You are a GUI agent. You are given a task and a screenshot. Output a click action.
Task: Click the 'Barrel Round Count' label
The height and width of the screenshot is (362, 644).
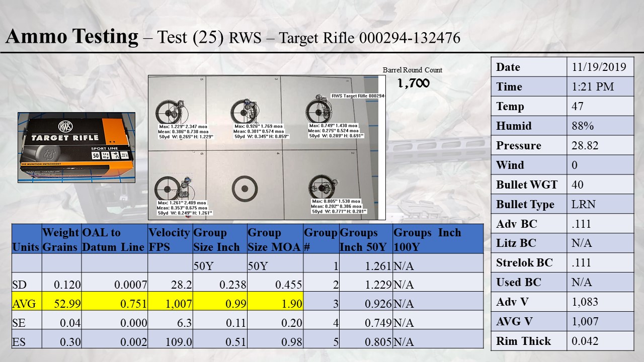coord(413,70)
